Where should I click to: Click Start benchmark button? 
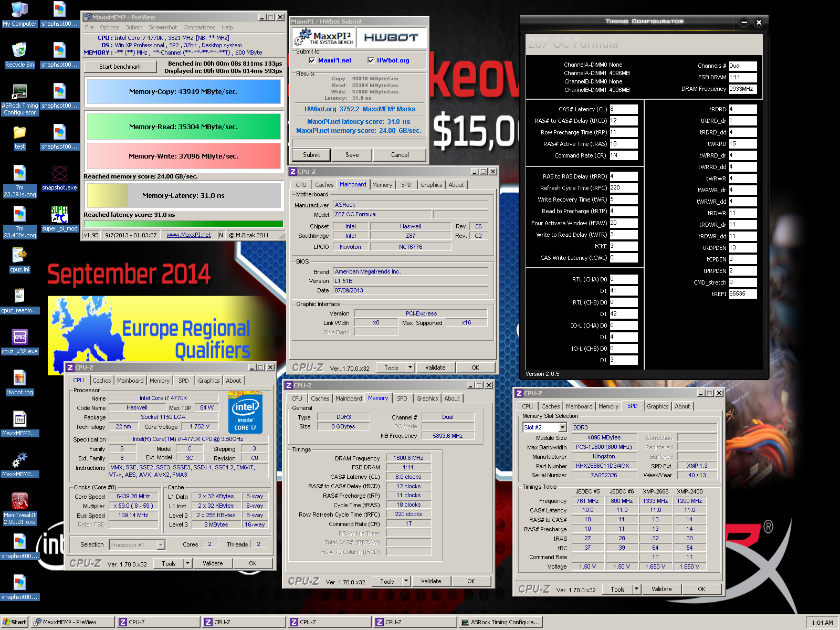click(x=120, y=67)
